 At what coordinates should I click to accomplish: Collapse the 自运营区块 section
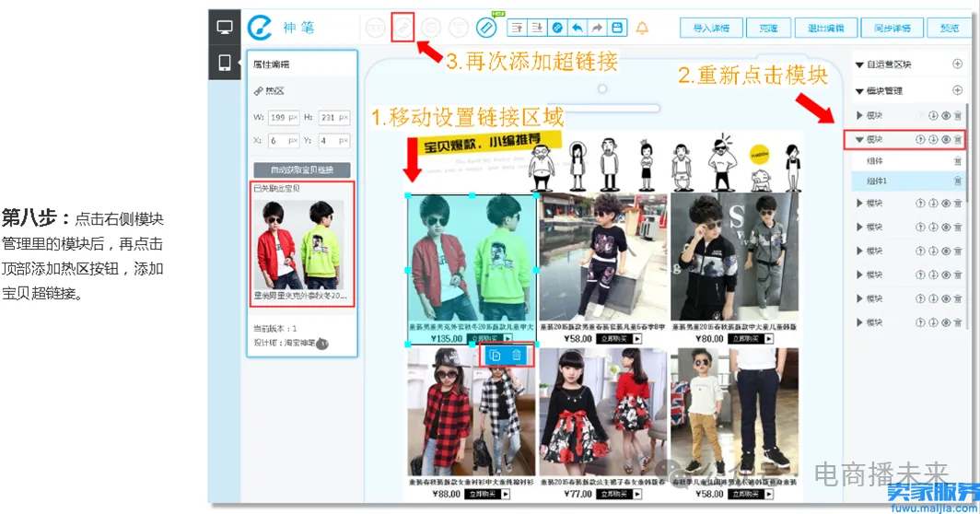[859, 65]
